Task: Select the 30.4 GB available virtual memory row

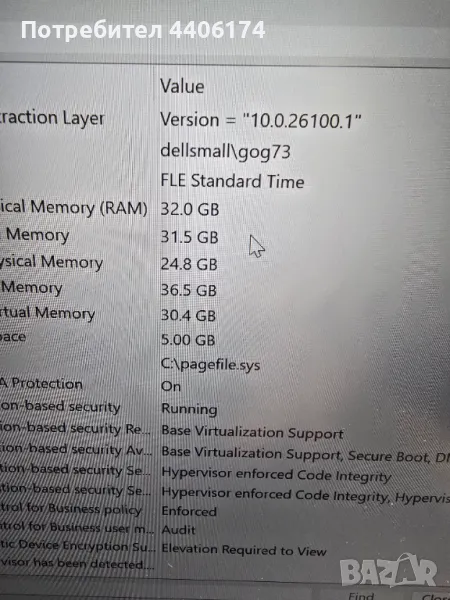Action: coord(225,315)
